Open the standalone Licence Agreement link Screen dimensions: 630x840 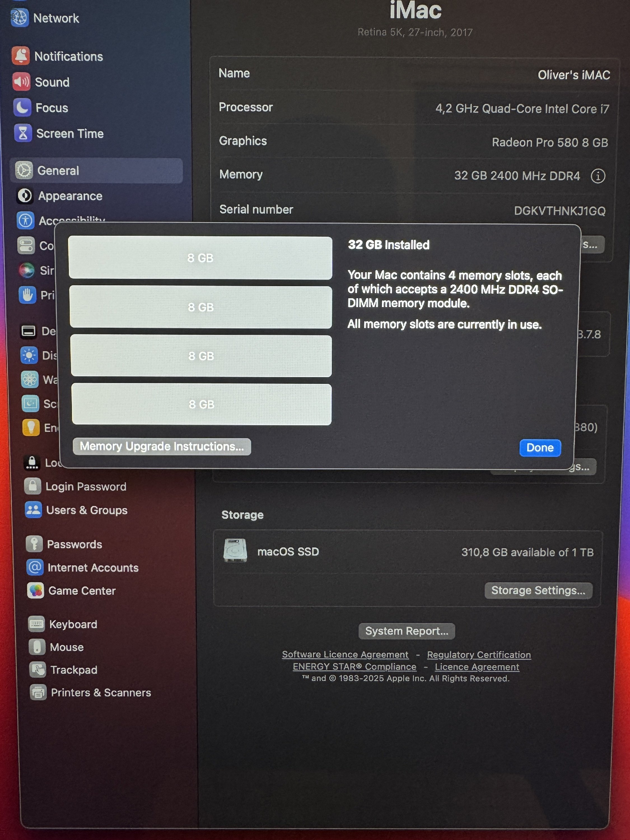pyautogui.click(x=477, y=667)
